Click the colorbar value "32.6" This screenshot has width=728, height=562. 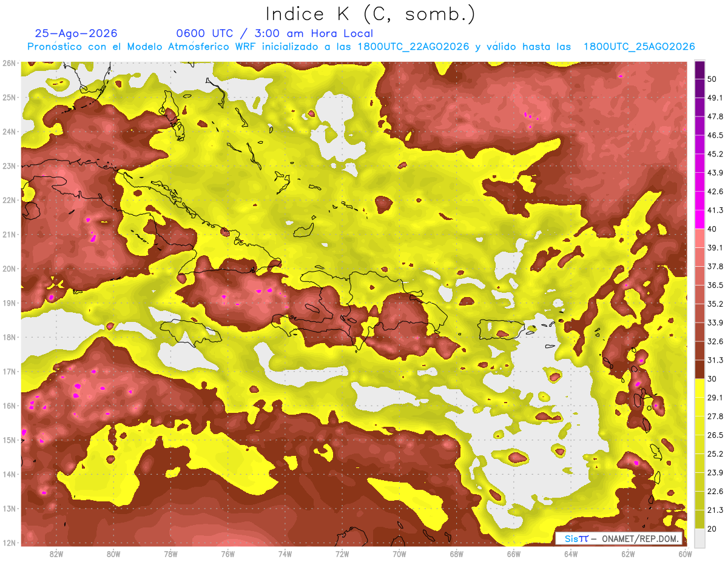pyautogui.click(x=715, y=341)
